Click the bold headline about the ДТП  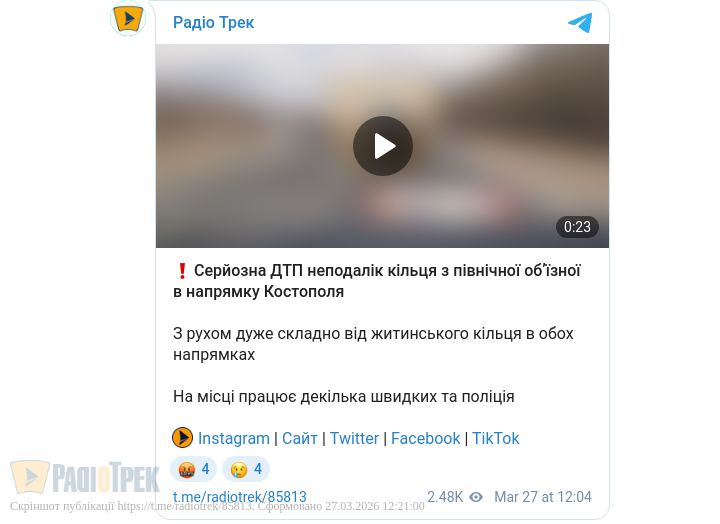click(x=377, y=281)
